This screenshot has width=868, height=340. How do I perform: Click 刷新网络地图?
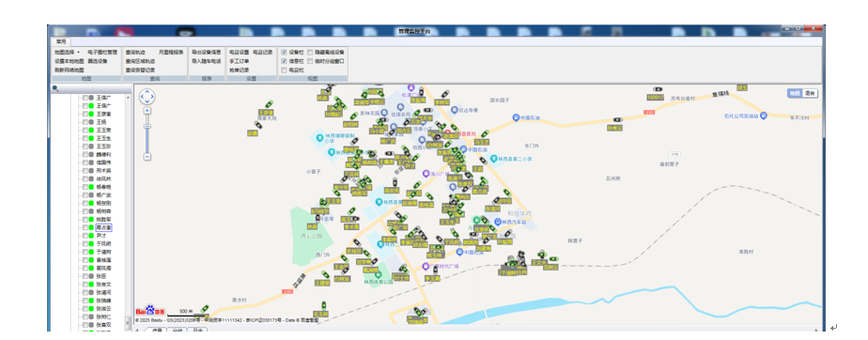coord(69,70)
